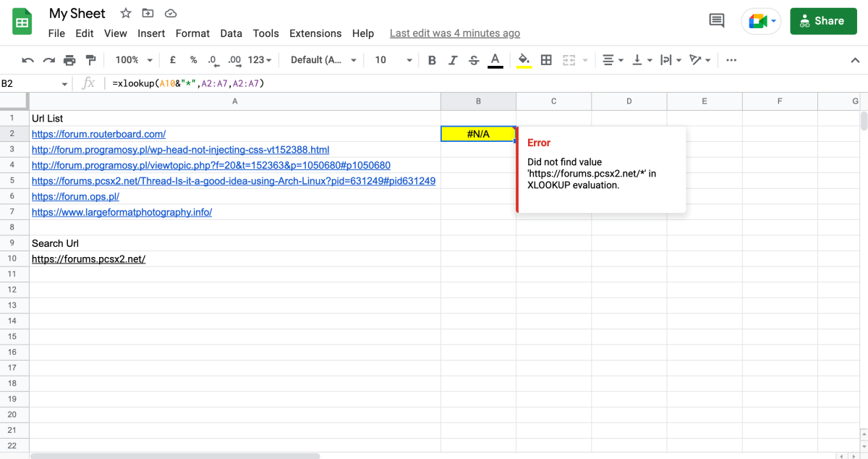Click the document title My Sheet
This screenshot has width=868, height=459.
pos(77,14)
